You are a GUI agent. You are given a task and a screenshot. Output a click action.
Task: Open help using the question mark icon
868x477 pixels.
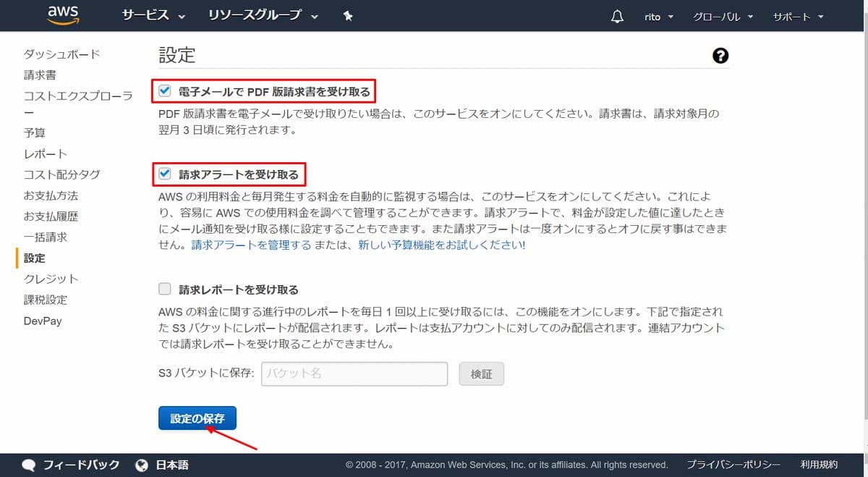coord(720,55)
